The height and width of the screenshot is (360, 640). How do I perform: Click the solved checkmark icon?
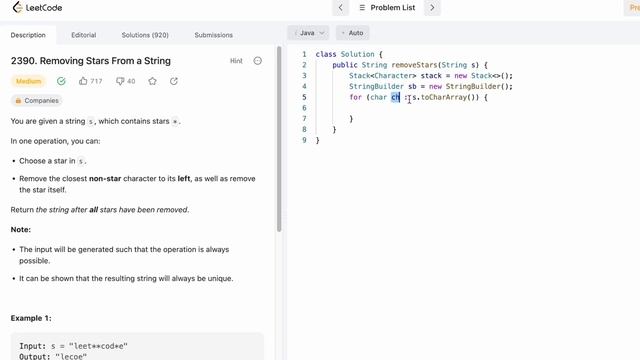[x=61, y=81]
